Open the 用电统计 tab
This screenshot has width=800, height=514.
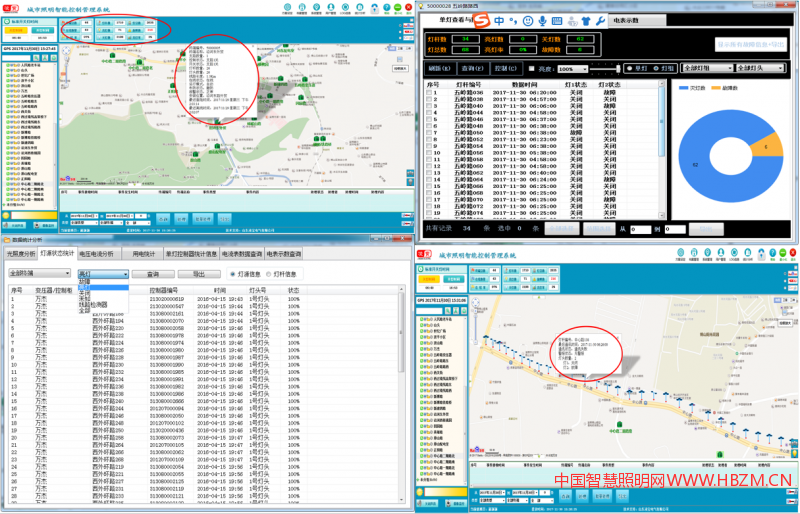(145, 254)
